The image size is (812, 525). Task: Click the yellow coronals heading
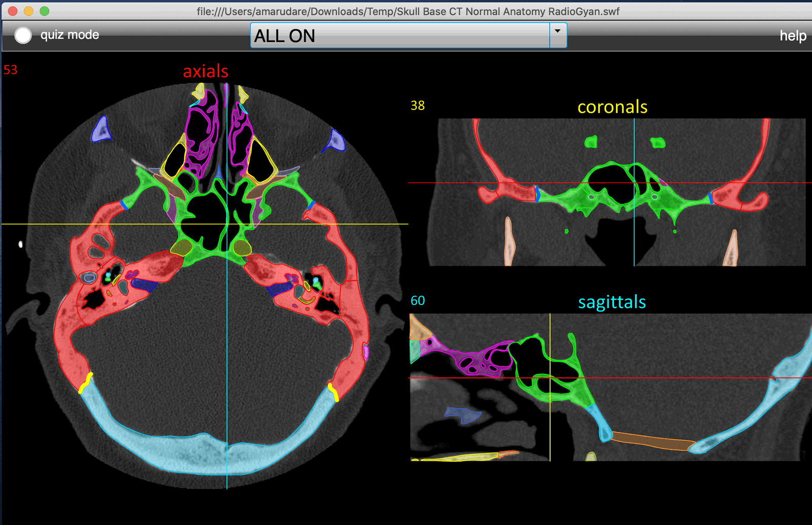(x=612, y=107)
